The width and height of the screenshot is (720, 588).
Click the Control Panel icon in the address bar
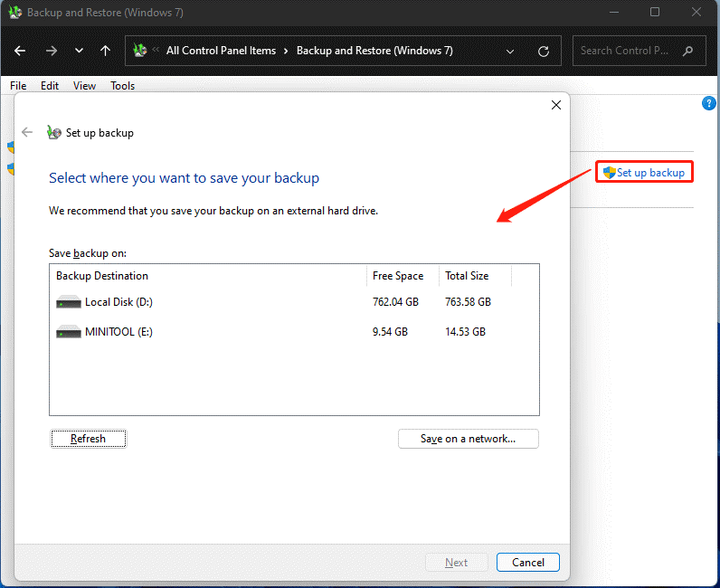click(141, 51)
